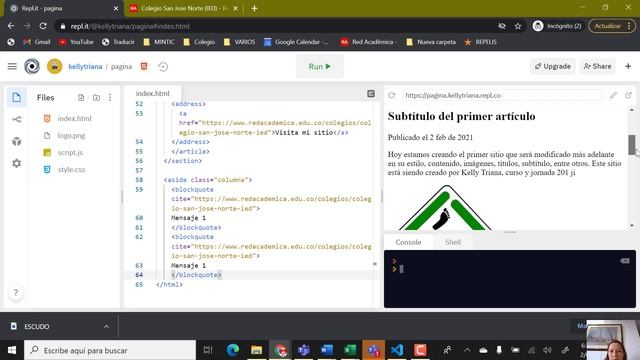
Task: Toggle editor layout icon
Action: (371, 94)
